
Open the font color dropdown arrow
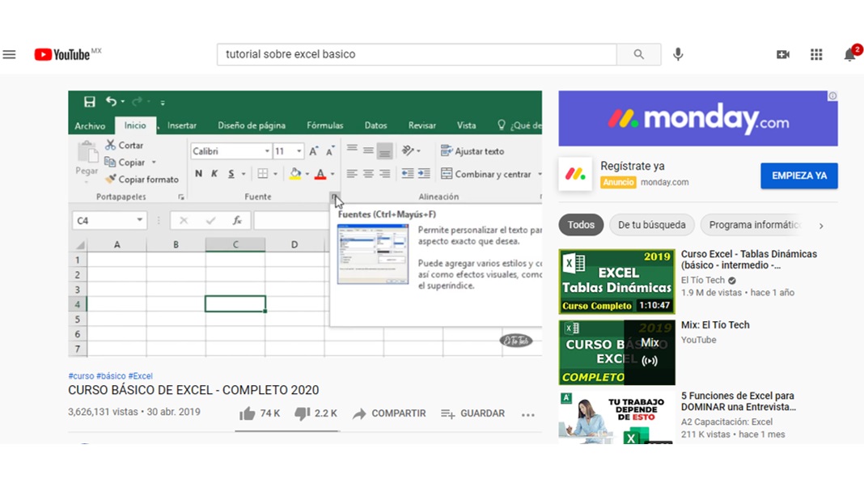tap(332, 174)
